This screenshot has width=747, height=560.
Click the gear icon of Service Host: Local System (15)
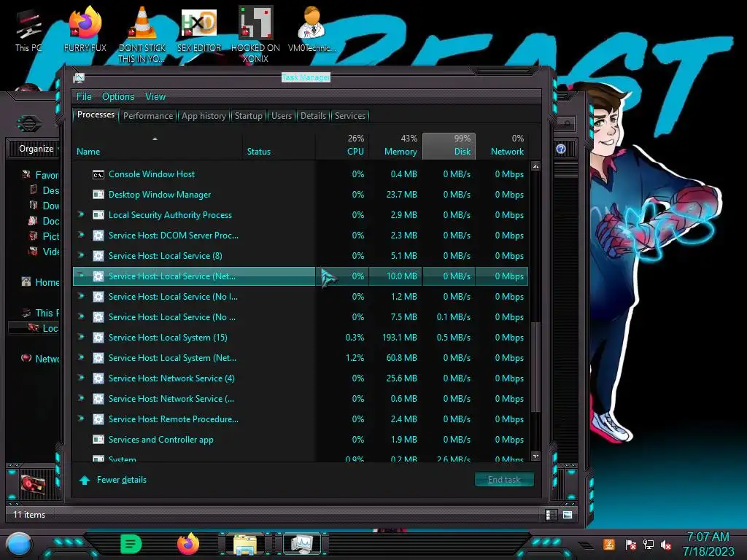98,338
